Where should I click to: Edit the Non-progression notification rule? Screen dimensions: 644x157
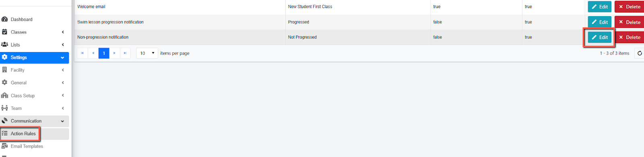[x=600, y=37]
